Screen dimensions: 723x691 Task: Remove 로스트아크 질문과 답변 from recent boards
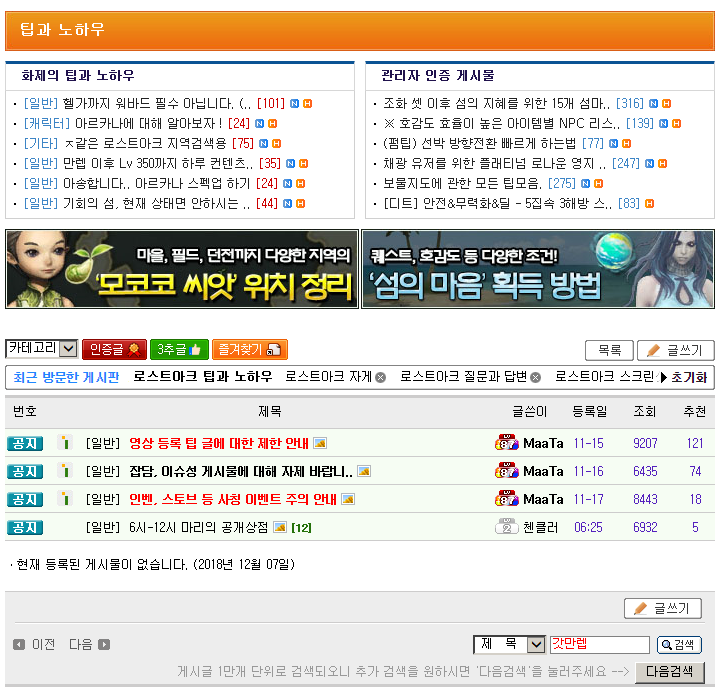535,378
